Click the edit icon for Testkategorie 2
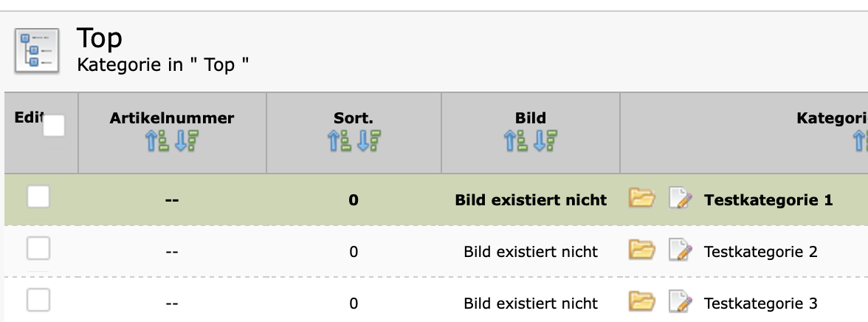Viewport: 868px width, 322px height. click(680, 251)
